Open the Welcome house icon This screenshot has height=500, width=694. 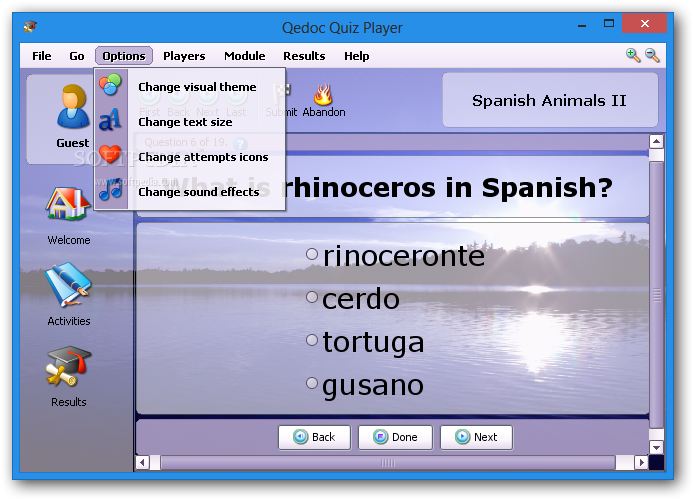pos(68,203)
